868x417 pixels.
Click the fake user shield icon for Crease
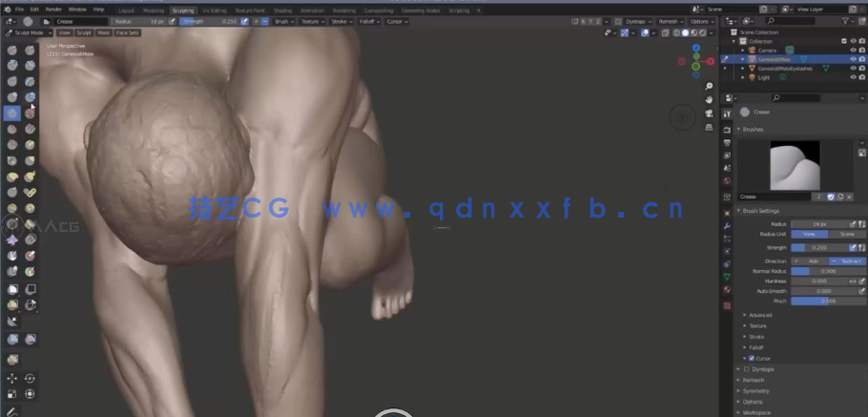click(831, 197)
